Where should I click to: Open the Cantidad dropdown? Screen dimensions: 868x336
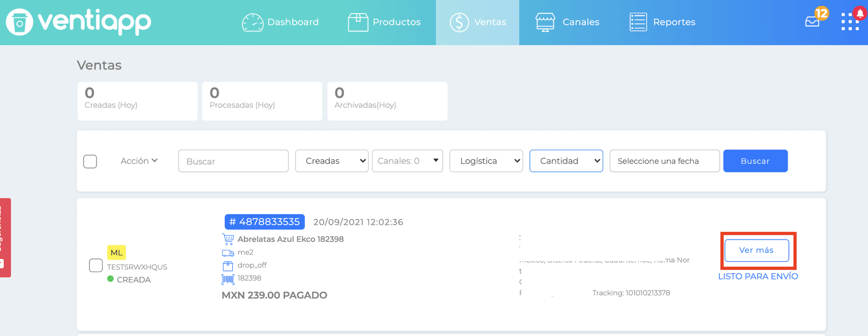pyautogui.click(x=566, y=161)
